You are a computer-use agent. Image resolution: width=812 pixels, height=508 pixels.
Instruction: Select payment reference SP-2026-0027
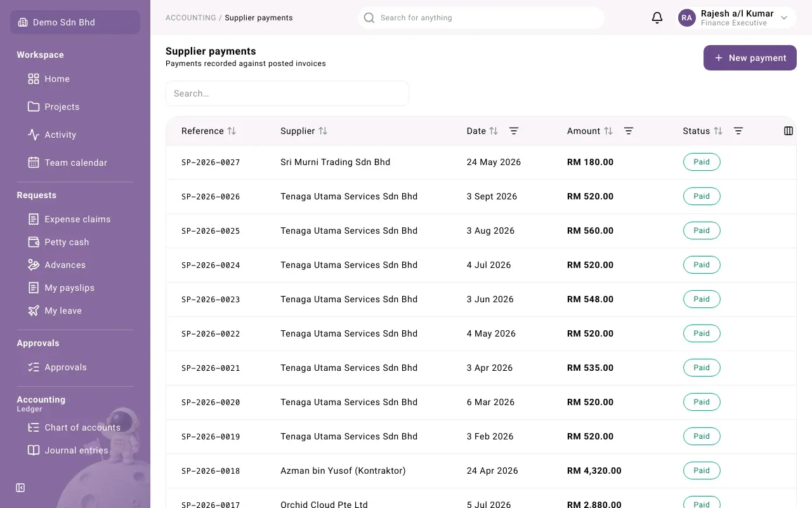tap(211, 163)
